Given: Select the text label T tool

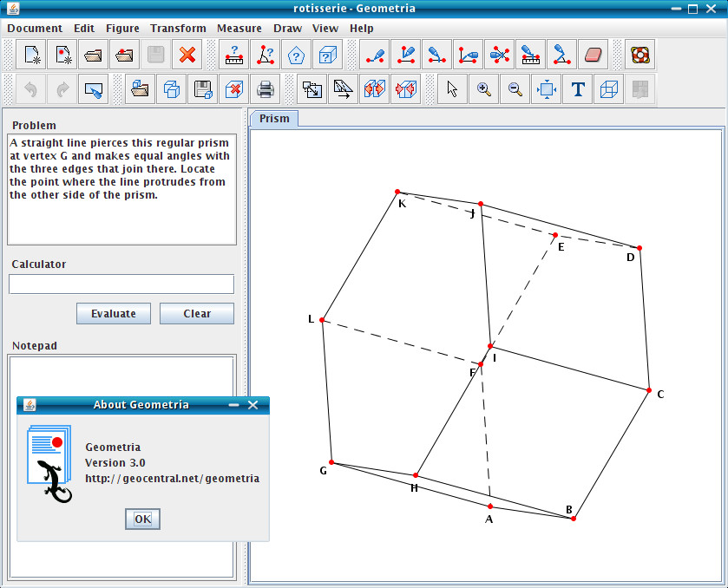Looking at the screenshot, I should click(578, 89).
